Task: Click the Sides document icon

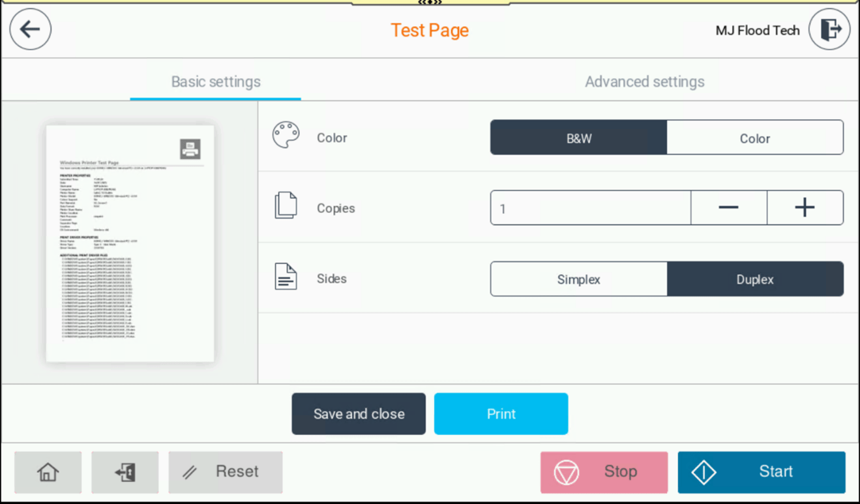Action: pyautogui.click(x=286, y=277)
